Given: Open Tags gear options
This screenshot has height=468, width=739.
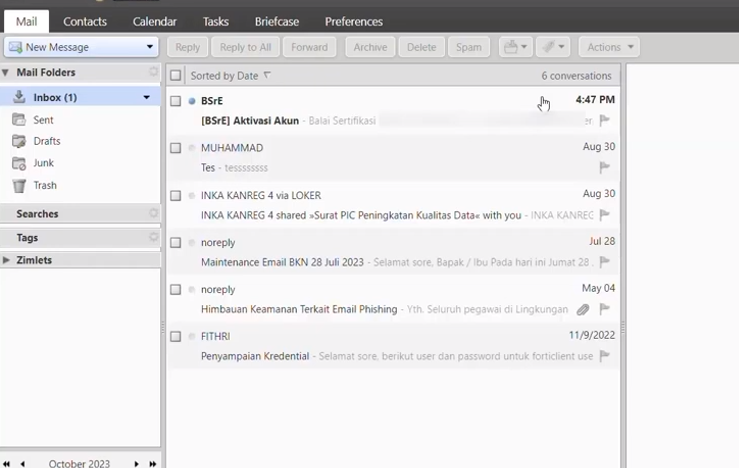Looking at the screenshot, I should pyautogui.click(x=153, y=237).
